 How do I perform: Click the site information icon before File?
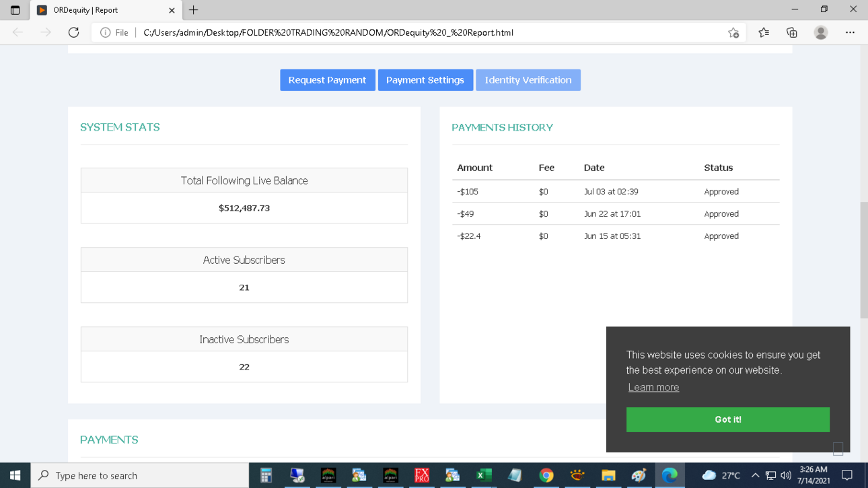[x=105, y=32]
